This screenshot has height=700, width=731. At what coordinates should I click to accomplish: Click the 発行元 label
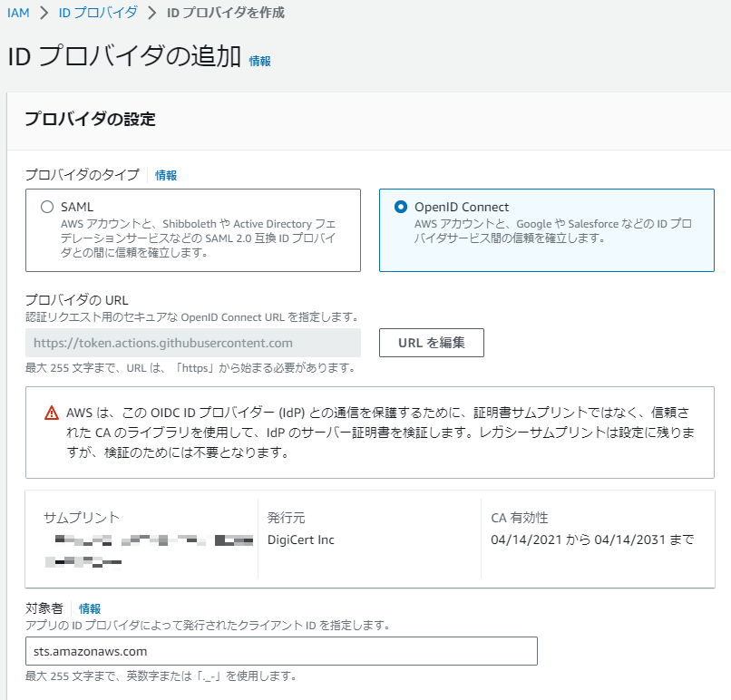[287, 518]
